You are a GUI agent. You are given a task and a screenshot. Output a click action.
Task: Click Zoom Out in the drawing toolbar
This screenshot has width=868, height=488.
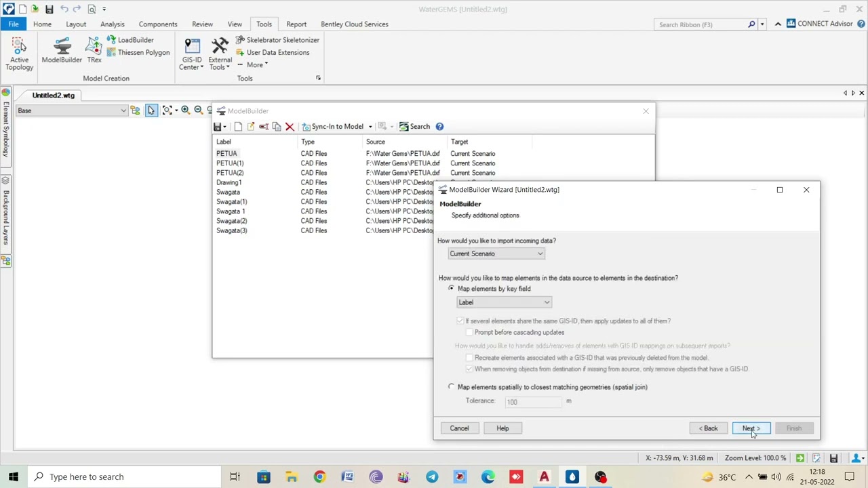click(198, 110)
